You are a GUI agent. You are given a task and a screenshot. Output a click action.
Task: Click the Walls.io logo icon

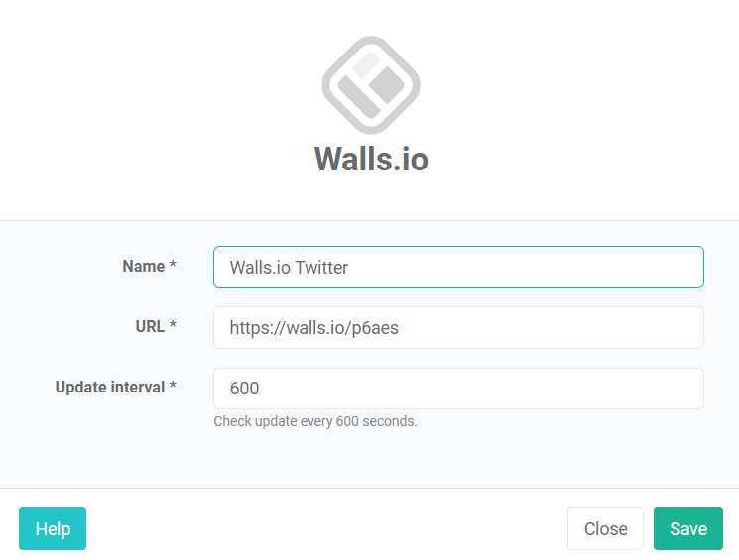coord(371,85)
